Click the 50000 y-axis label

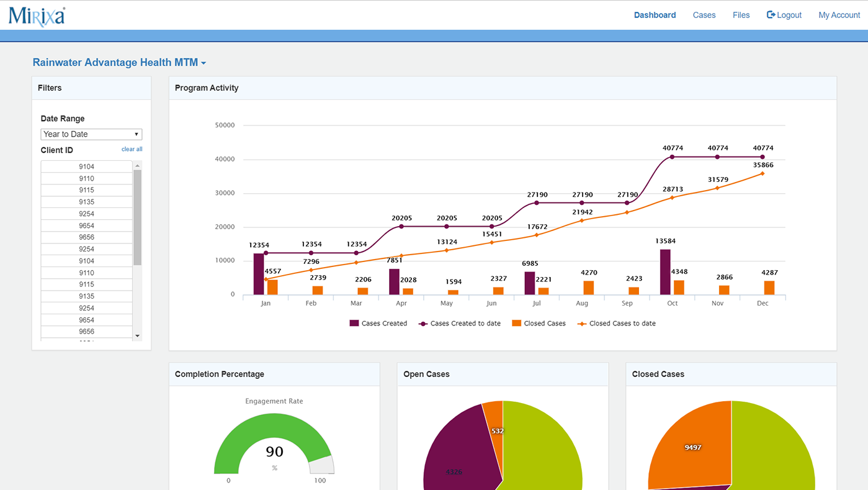pos(225,125)
